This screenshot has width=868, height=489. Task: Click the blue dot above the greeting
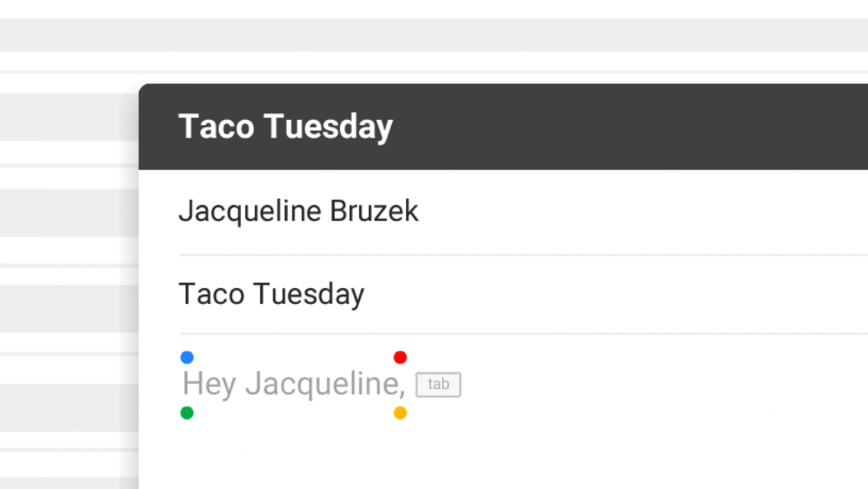(187, 357)
